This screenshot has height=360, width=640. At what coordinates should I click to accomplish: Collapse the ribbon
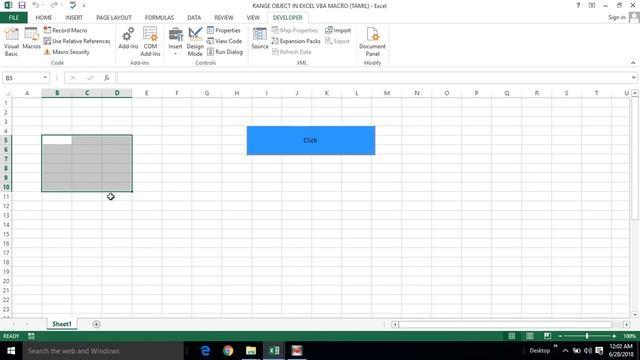(x=633, y=63)
